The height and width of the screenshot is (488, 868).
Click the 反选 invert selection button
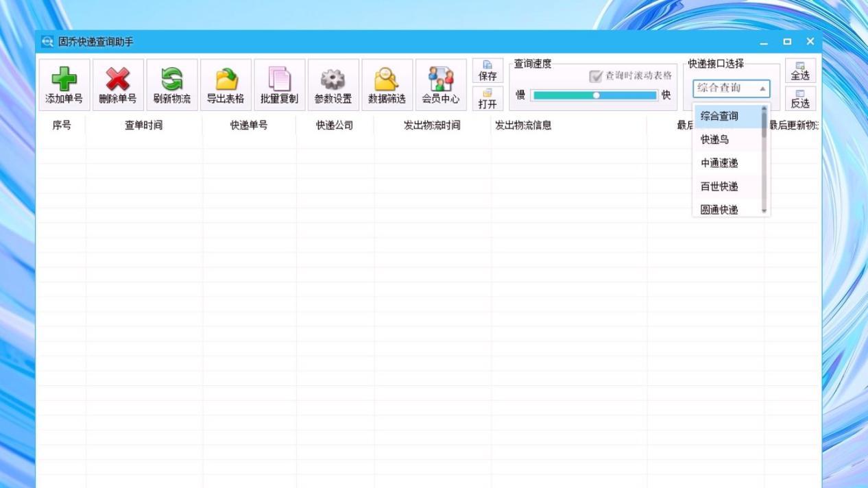coord(799,99)
